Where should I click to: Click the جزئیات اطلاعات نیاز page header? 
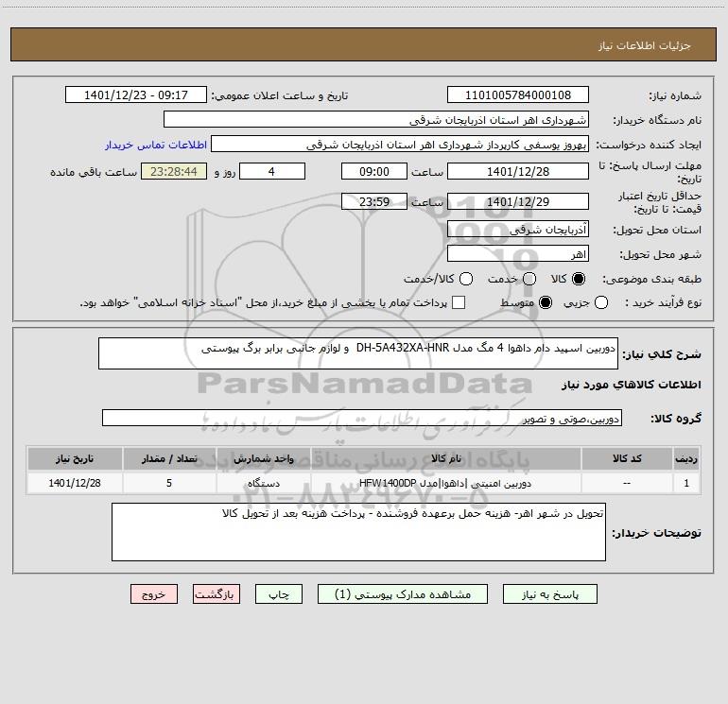[644, 45]
